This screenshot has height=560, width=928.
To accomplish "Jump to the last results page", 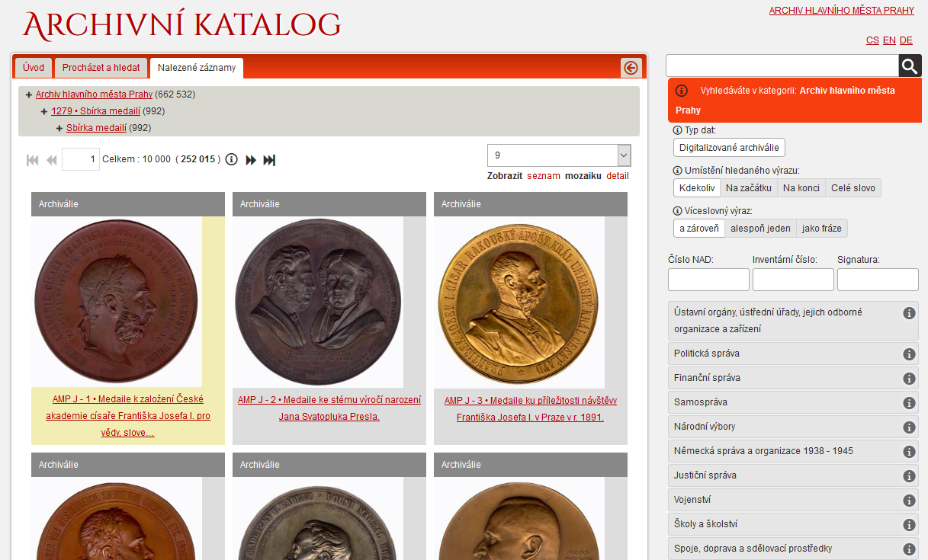I will pos(269,160).
